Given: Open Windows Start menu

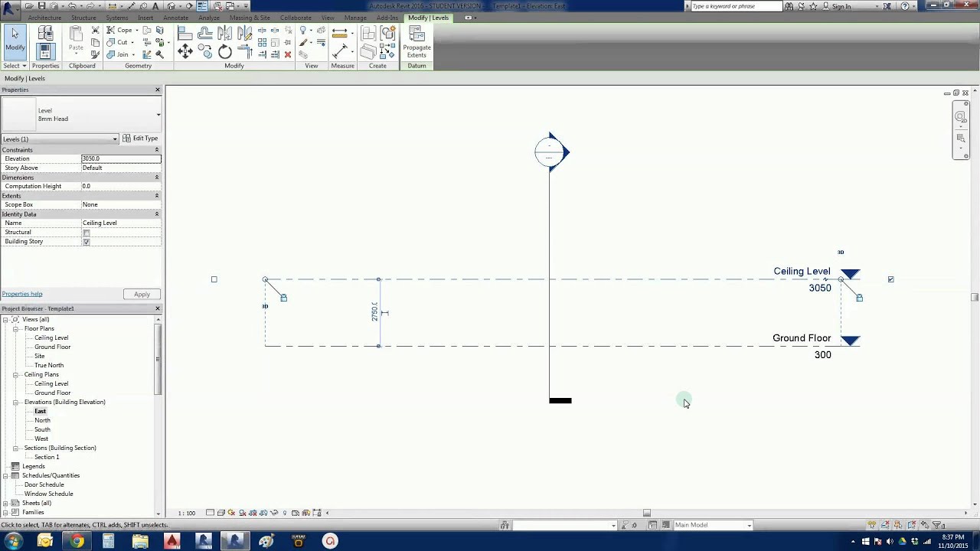Looking at the screenshot, I should tap(14, 541).
